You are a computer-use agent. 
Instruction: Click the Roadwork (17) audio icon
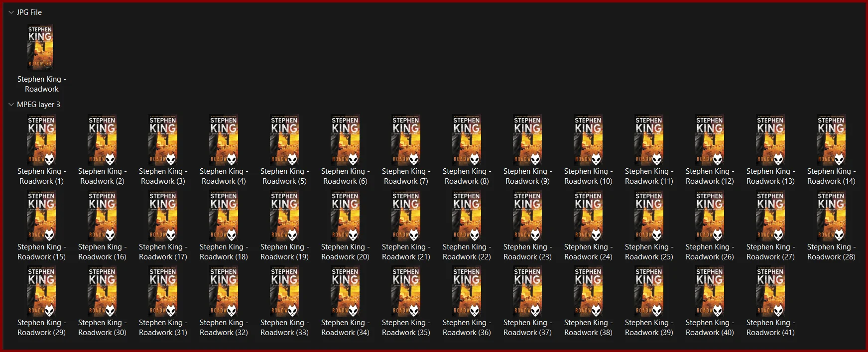pos(163,216)
